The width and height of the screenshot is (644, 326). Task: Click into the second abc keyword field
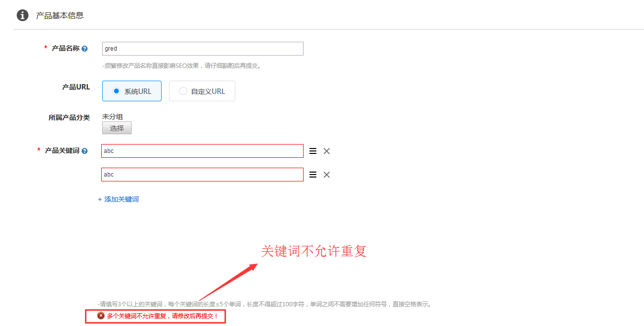(202, 175)
